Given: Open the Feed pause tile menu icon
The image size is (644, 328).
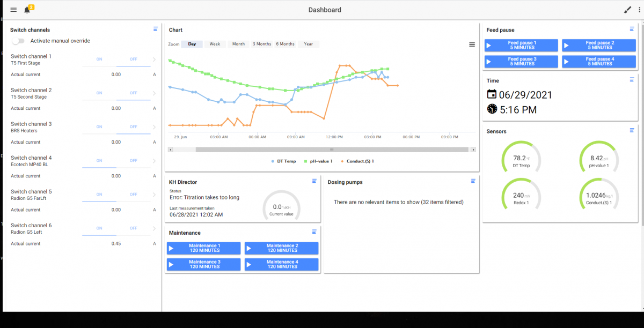Looking at the screenshot, I should point(632,29).
